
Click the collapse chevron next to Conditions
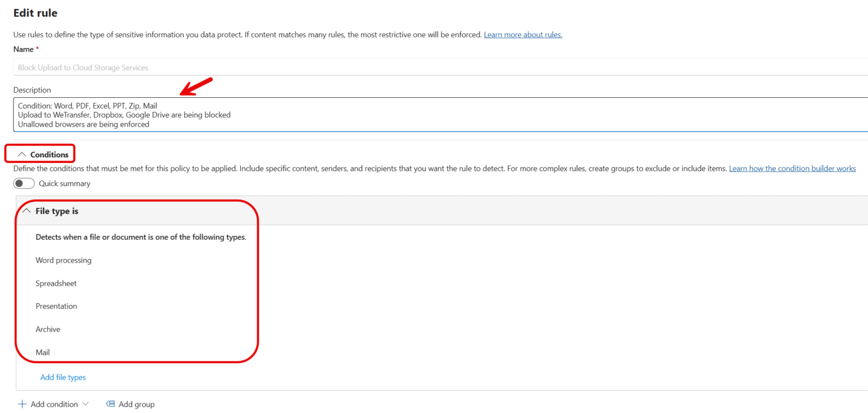point(23,153)
